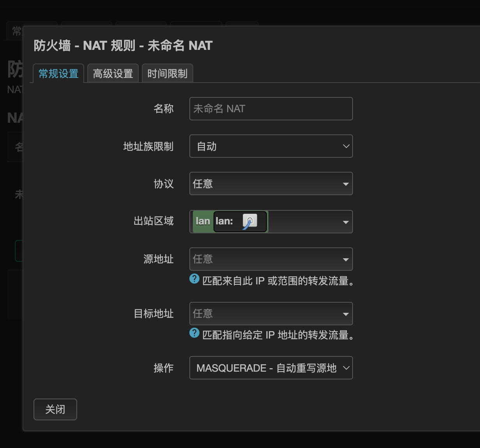Open the 源地址 combo box
The image size is (480, 448).
click(271, 259)
